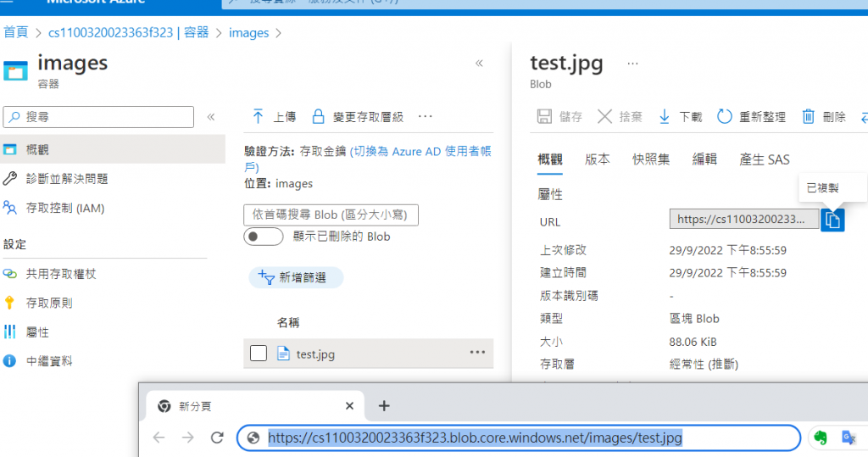Click the Home (首頁) breadcrumb link
The width and height of the screenshot is (868, 457).
point(15,33)
